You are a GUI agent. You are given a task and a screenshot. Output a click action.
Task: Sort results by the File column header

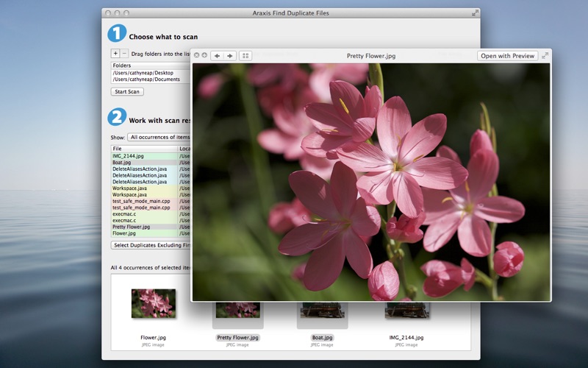point(144,149)
